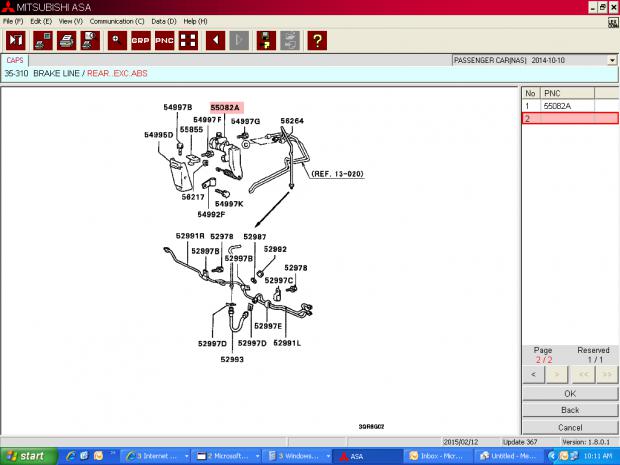Click the highlighted 55082A part label in diagram
620x465 pixels.
click(x=225, y=106)
